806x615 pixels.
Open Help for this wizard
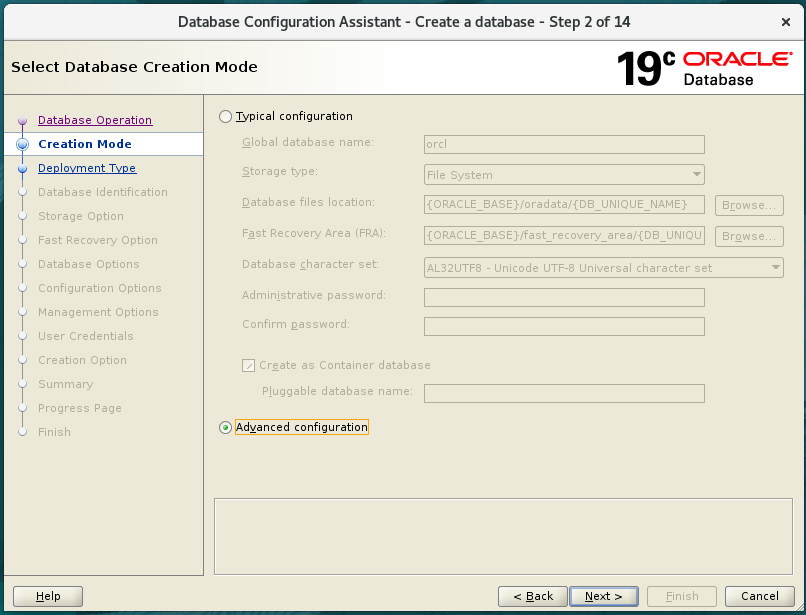48,596
